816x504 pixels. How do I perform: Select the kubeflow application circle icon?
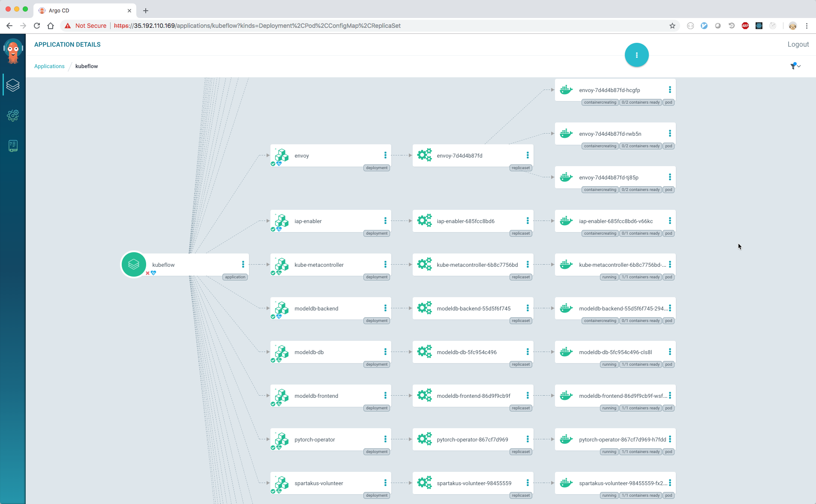tap(134, 265)
